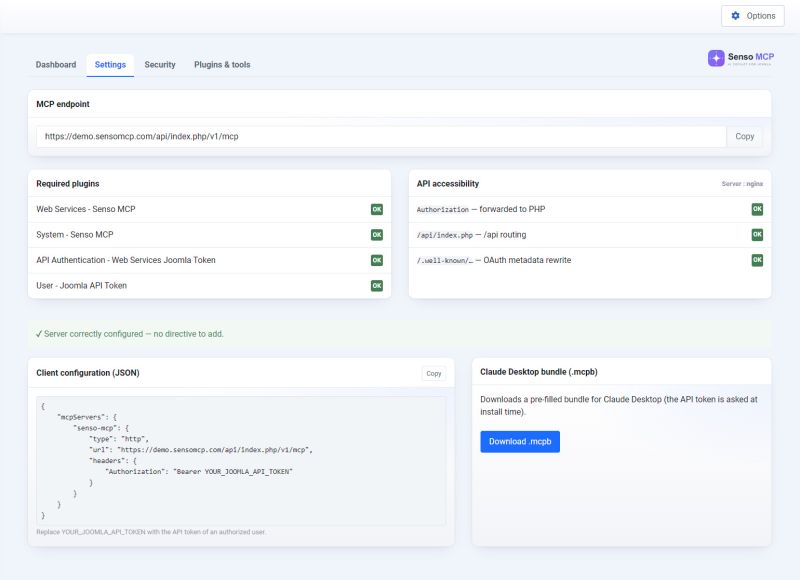This screenshot has height=580, width=800.
Task: Click the "OAuth metadata rewrite" row text
Action: [493, 260]
